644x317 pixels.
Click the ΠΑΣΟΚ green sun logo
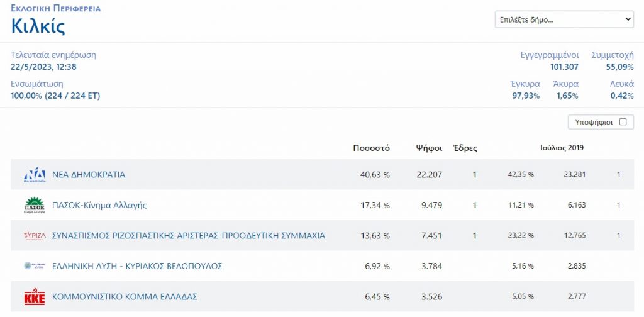pyautogui.click(x=35, y=205)
